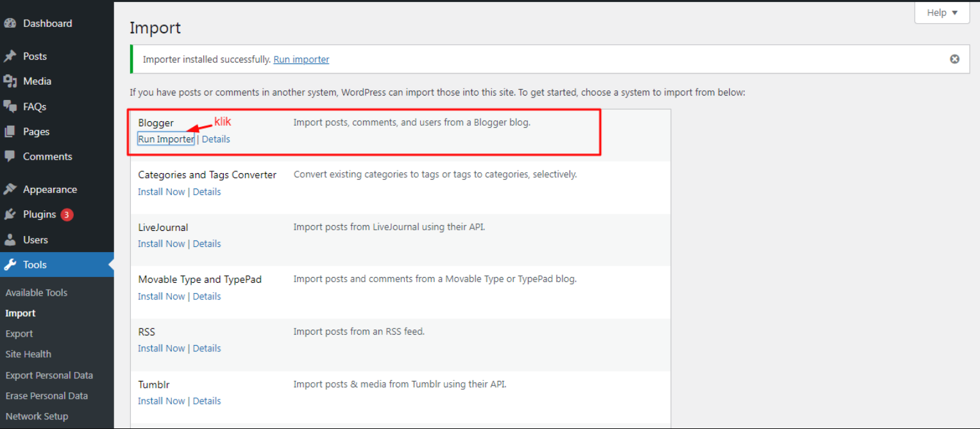Click Run Importer under Blogger
980x429 pixels.
(166, 139)
